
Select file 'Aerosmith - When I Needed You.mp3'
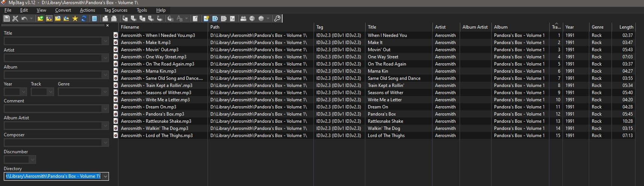(x=158, y=35)
